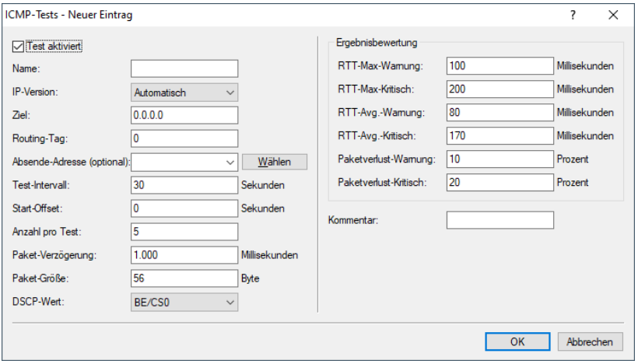
Task: Focus the Name input field
Action: click(184, 68)
